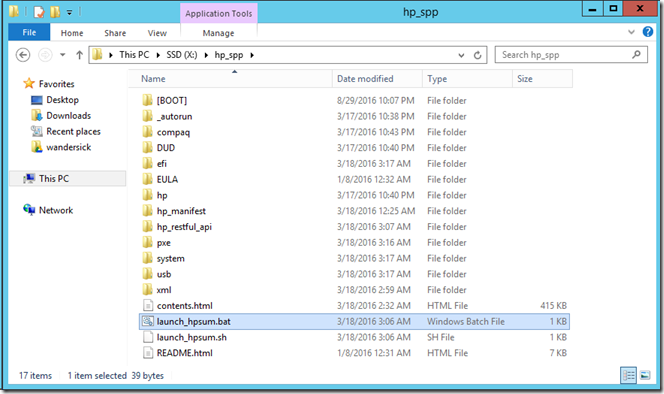This screenshot has height=394, width=664.
Task: Expand the arrow after hp_spp breadcrumb
Action: [252, 55]
